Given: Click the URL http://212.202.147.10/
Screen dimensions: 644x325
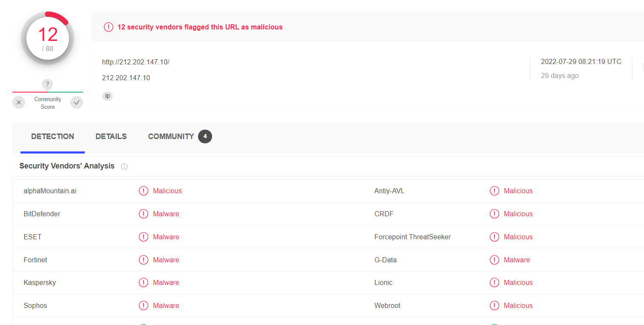Looking at the screenshot, I should (x=135, y=62).
